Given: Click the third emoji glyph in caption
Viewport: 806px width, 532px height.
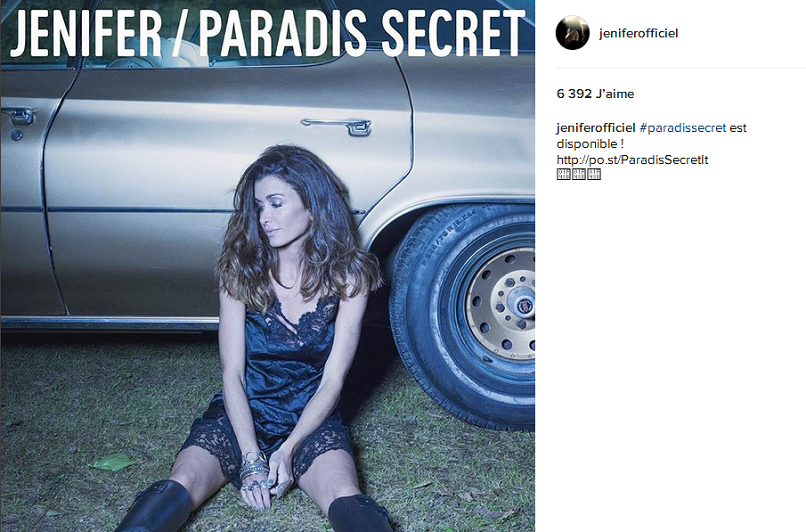Looking at the screenshot, I should click(x=594, y=174).
